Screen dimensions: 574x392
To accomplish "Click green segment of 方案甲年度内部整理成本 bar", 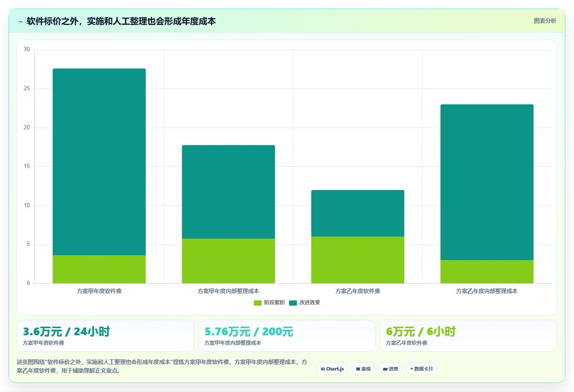I will pos(229,261).
